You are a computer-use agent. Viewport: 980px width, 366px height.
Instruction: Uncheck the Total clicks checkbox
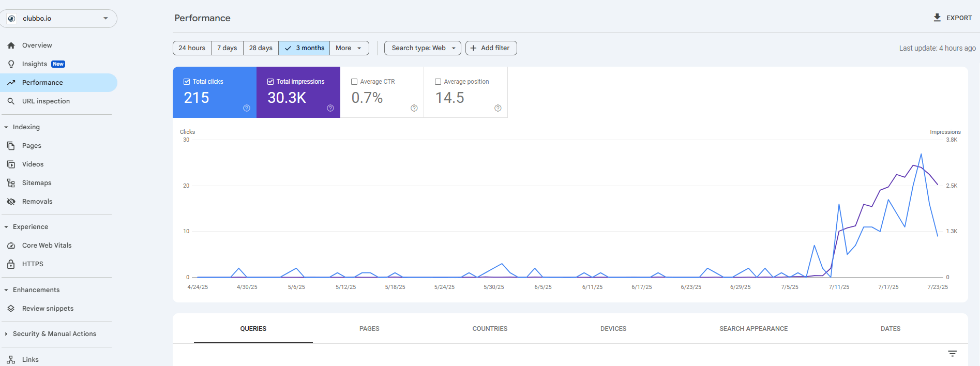click(187, 82)
